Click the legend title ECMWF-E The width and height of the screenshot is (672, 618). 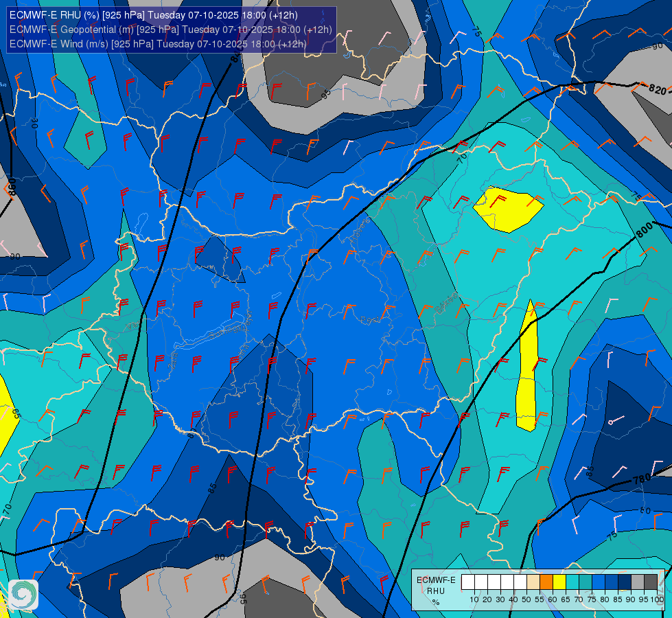pyautogui.click(x=437, y=580)
